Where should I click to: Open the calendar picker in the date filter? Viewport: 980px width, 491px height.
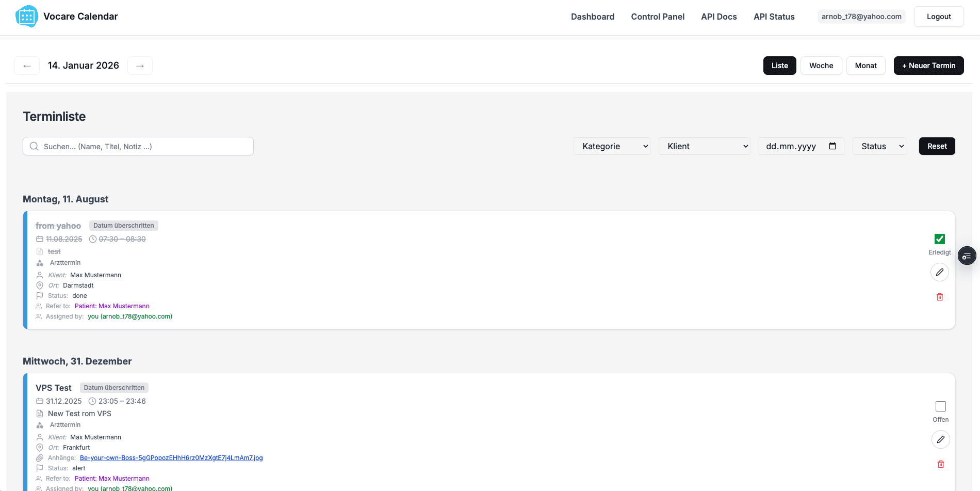tap(832, 146)
